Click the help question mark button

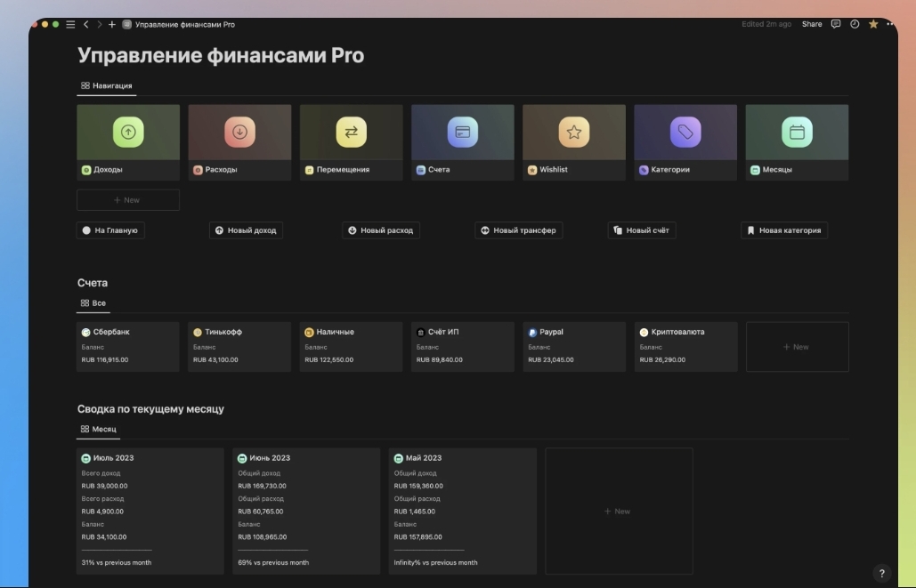click(x=882, y=574)
